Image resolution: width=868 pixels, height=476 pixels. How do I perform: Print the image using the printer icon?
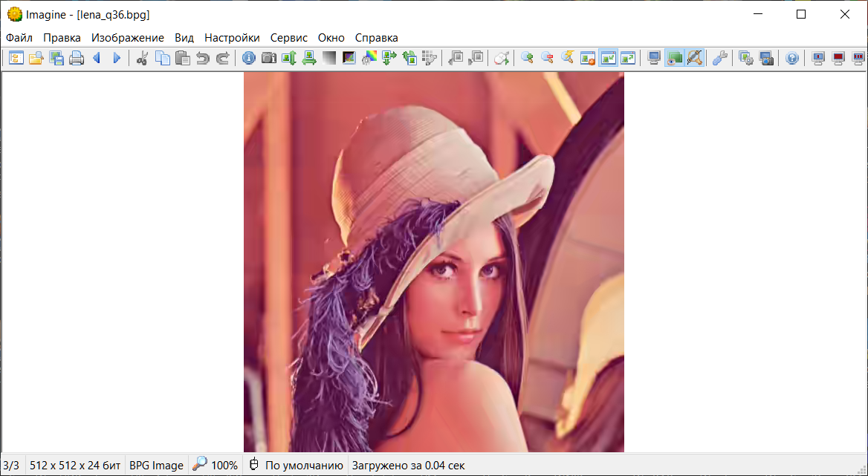76,57
